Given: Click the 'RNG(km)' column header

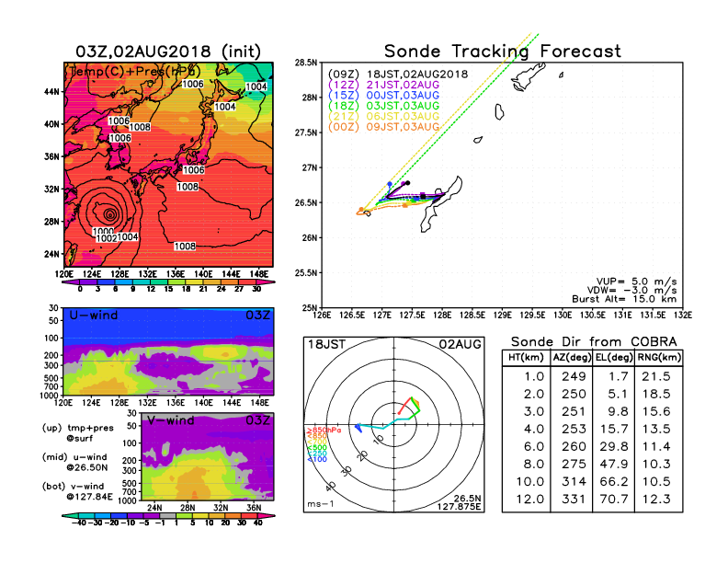Looking at the screenshot, I should tap(659, 358).
